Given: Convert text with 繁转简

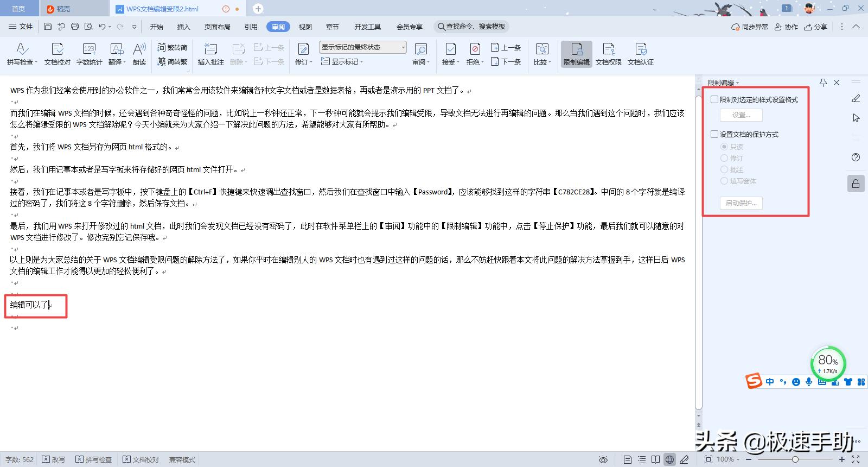Looking at the screenshot, I should tap(172, 47).
